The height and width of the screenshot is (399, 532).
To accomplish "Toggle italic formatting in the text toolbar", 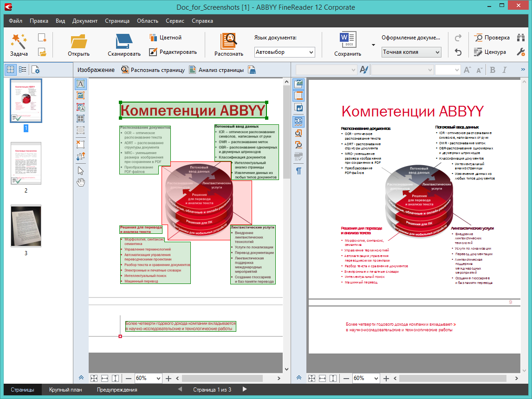I will click(505, 70).
